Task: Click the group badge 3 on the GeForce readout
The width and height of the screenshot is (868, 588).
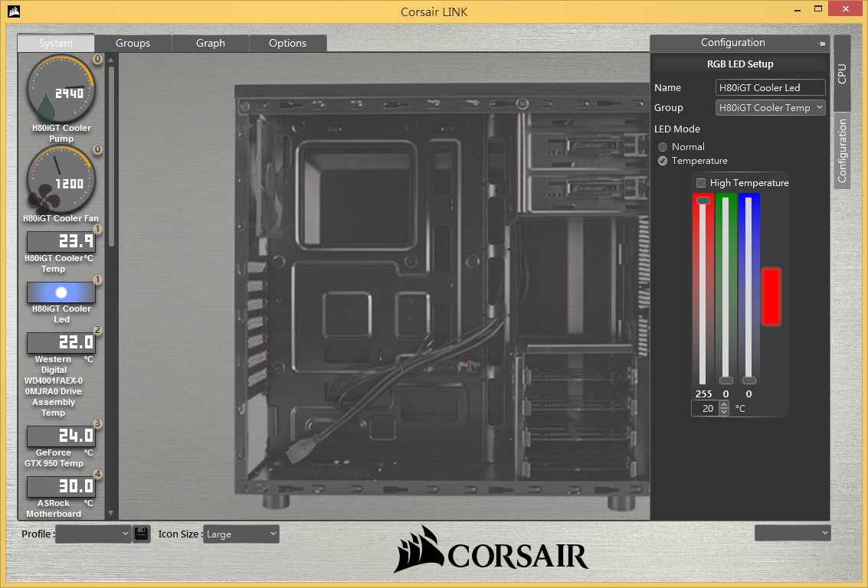Action: click(x=97, y=423)
